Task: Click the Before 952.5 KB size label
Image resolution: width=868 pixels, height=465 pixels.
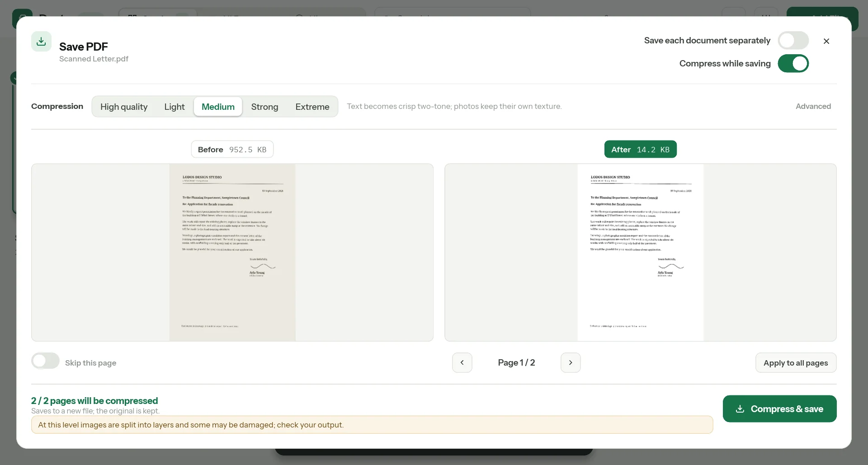Action: click(232, 149)
